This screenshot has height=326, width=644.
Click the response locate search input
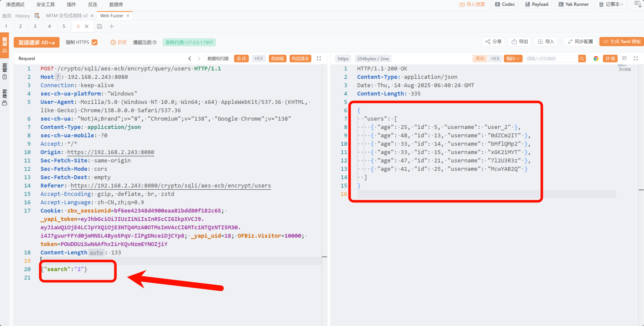tap(550, 59)
